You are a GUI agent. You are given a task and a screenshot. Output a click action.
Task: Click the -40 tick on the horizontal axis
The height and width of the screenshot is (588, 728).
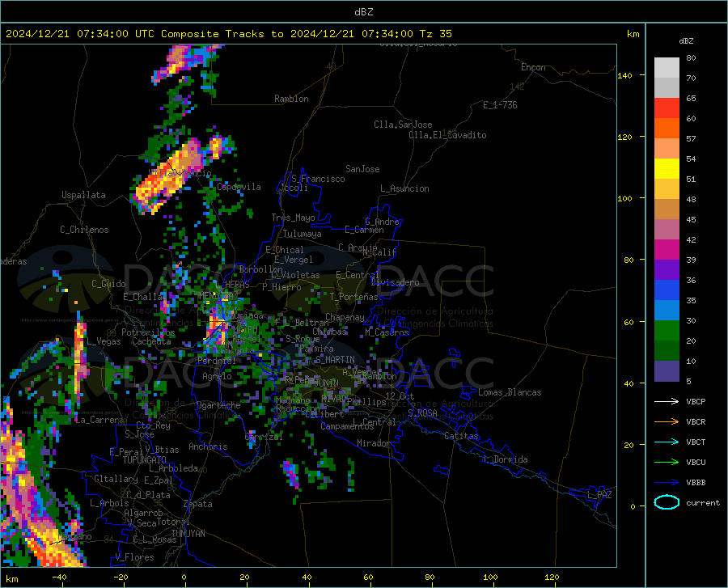pos(59,577)
